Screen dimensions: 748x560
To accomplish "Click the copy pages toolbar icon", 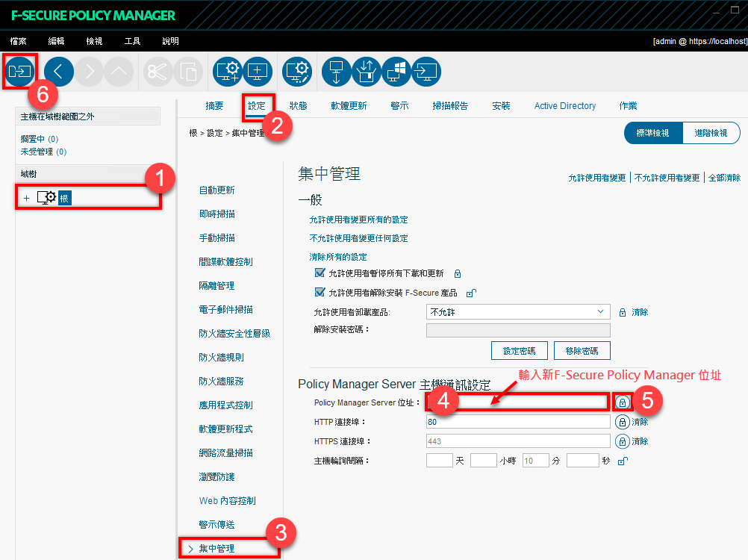I will click(188, 72).
